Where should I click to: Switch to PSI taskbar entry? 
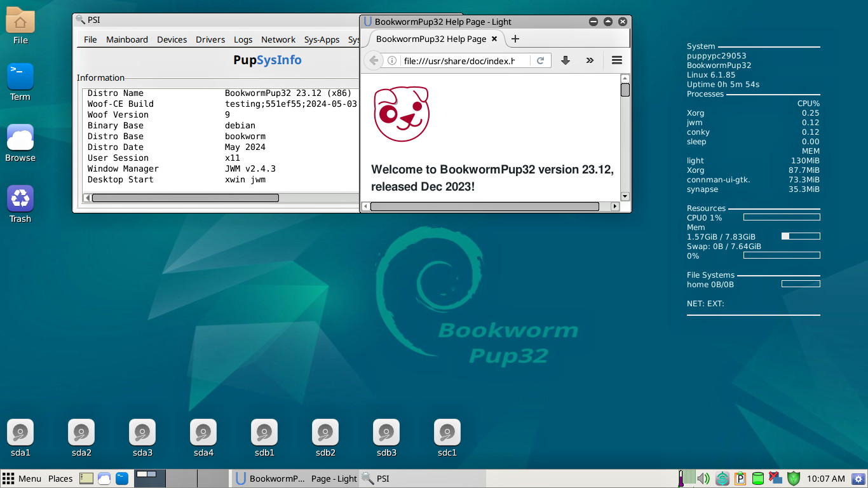pyautogui.click(x=423, y=478)
